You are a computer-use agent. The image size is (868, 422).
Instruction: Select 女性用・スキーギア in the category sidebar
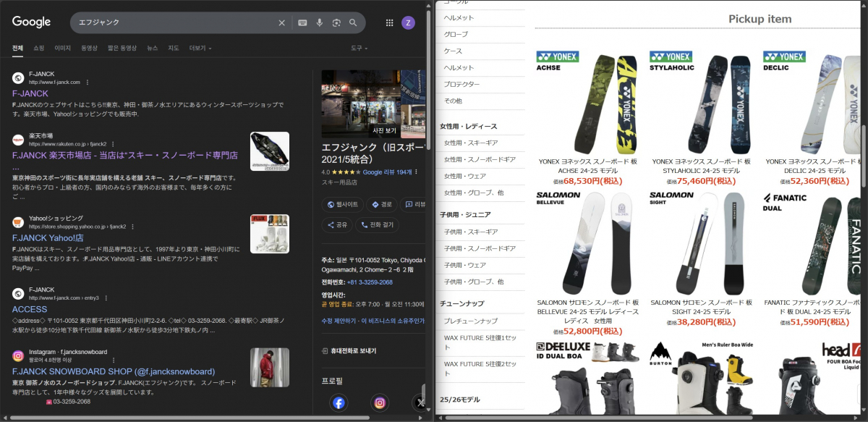(x=470, y=143)
